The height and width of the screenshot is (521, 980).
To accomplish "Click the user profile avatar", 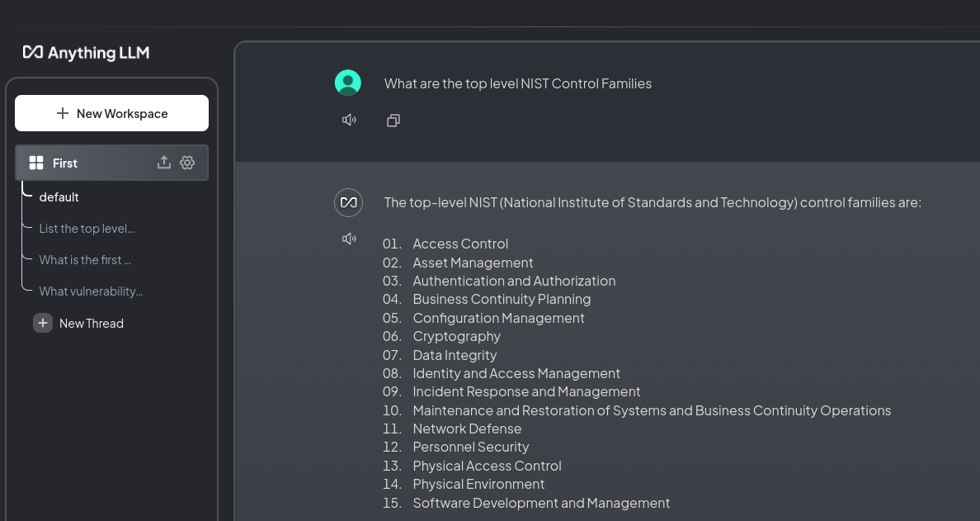I will [348, 83].
